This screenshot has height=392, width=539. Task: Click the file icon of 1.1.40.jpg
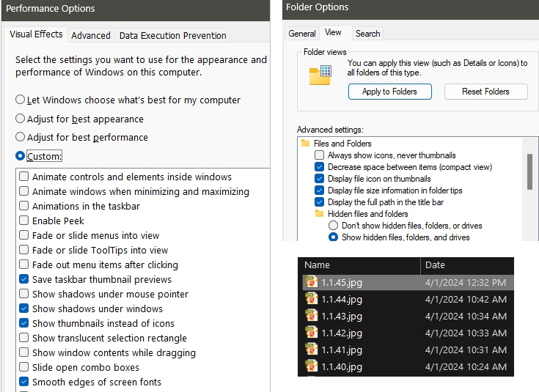point(312,366)
